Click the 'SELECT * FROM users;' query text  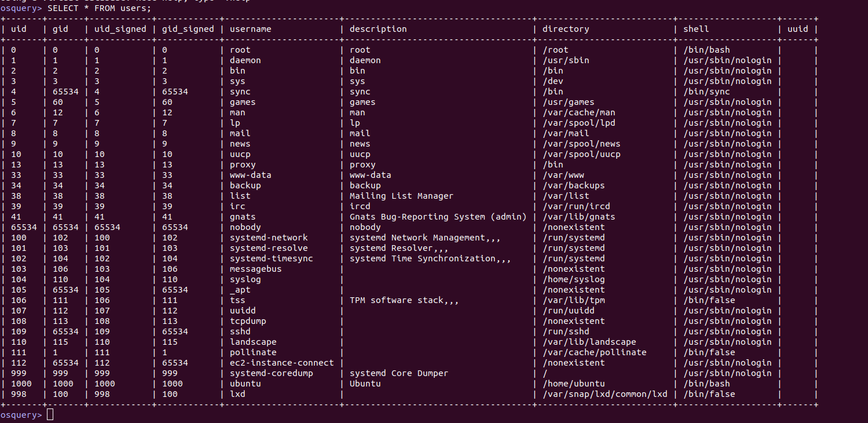pos(99,8)
